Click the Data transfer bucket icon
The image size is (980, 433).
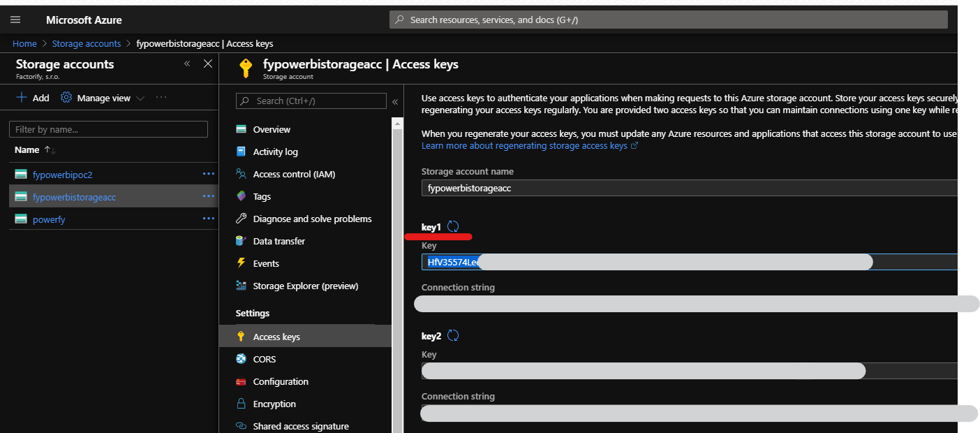click(241, 241)
